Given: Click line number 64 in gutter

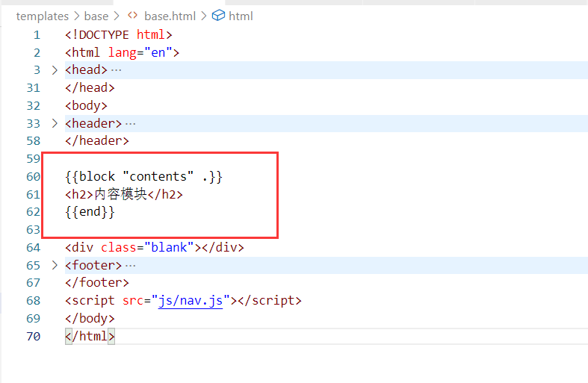Looking at the screenshot, I should tap(34, 247).
